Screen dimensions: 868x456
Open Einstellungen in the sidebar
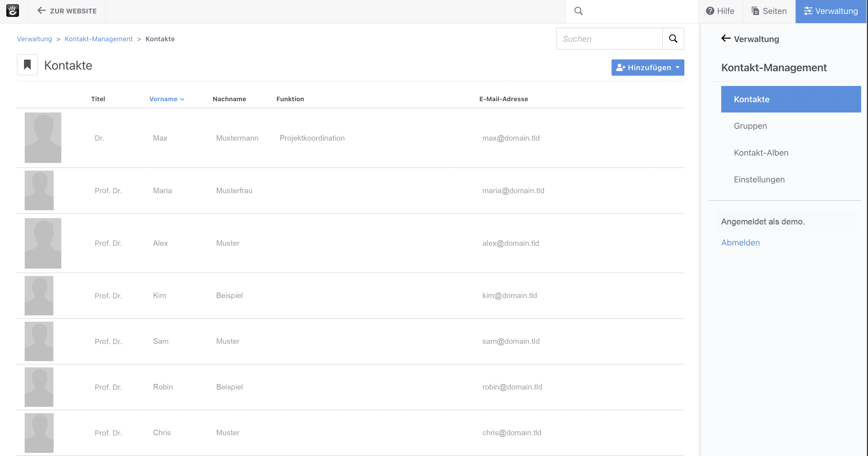tap(759, 180)
